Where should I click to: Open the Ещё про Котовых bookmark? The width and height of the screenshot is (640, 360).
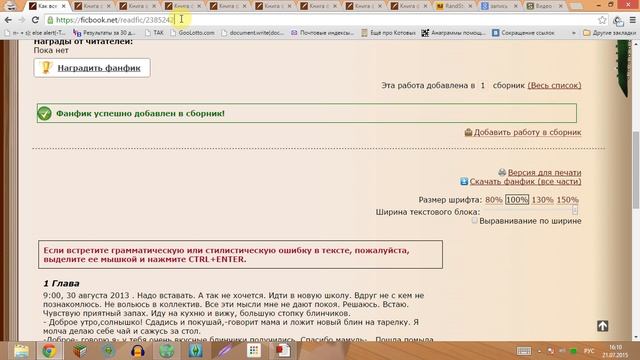click(x=389, y=33)
